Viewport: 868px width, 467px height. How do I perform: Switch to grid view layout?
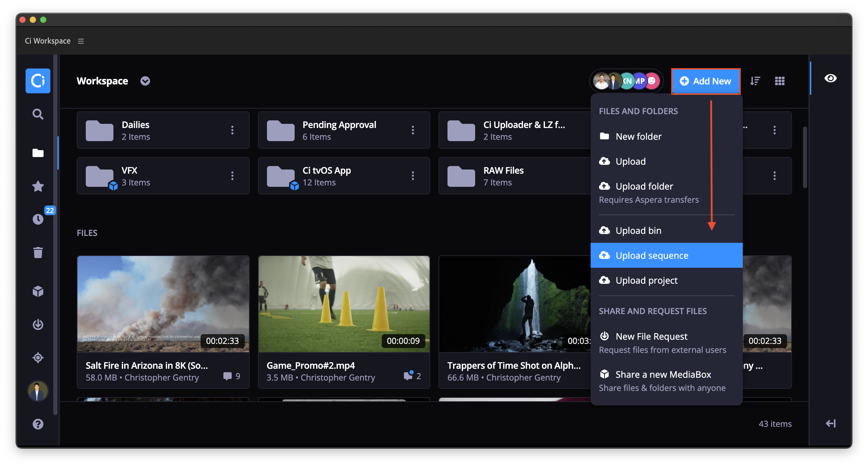pos(780,81)
